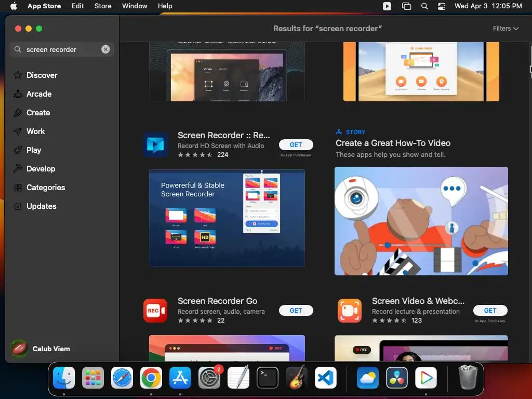Open the Help menu

tap(165, 6)
